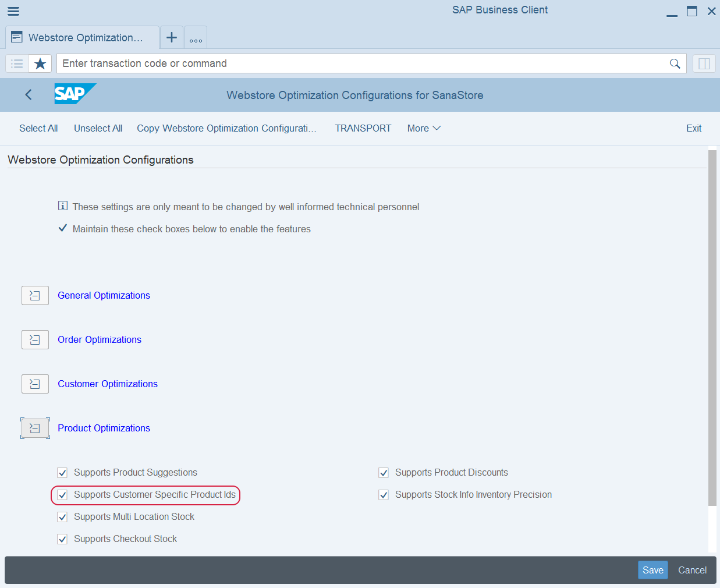This screenshot has height=588, width=720.
Task: Go back with the left chevron
Action: (29, 94)
